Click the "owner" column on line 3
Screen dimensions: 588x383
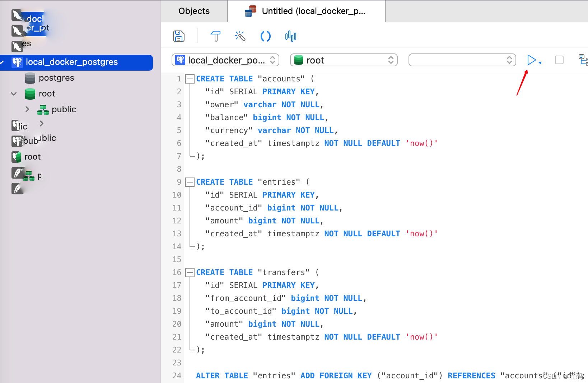click(x=222, y=104)
